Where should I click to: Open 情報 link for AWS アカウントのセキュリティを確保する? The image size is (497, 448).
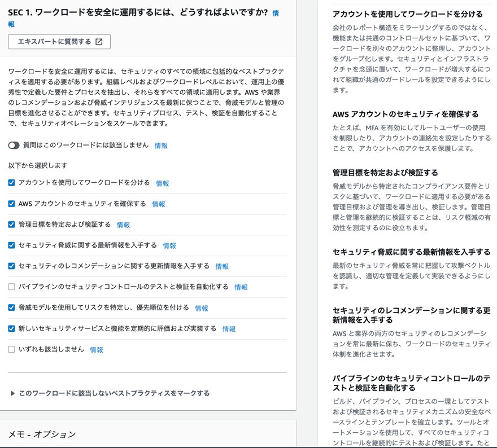(x=159, y=204)
